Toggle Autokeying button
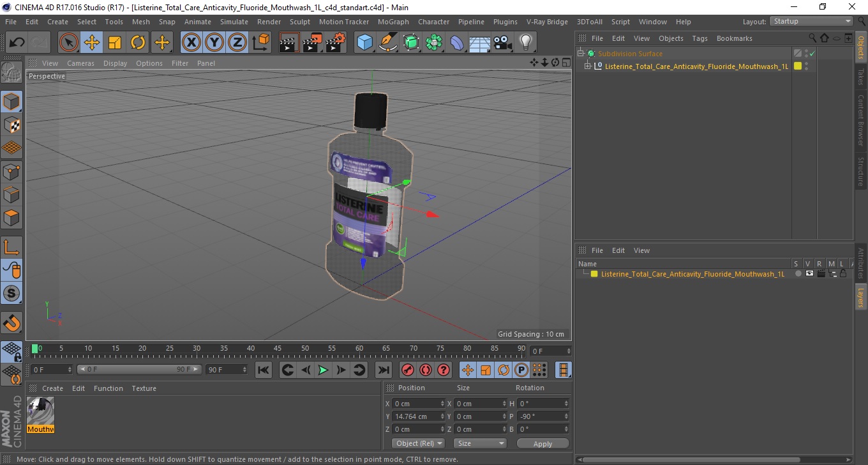This screenshot has width=868, height=465. (x=426, y=370)
